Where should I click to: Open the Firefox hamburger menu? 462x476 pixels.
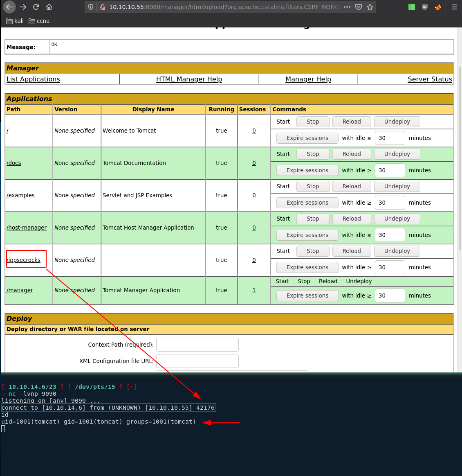click(x=454, y=7)
